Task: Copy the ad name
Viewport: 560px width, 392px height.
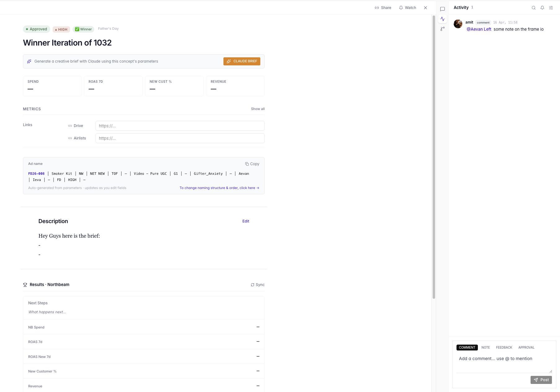Action: 252,164
